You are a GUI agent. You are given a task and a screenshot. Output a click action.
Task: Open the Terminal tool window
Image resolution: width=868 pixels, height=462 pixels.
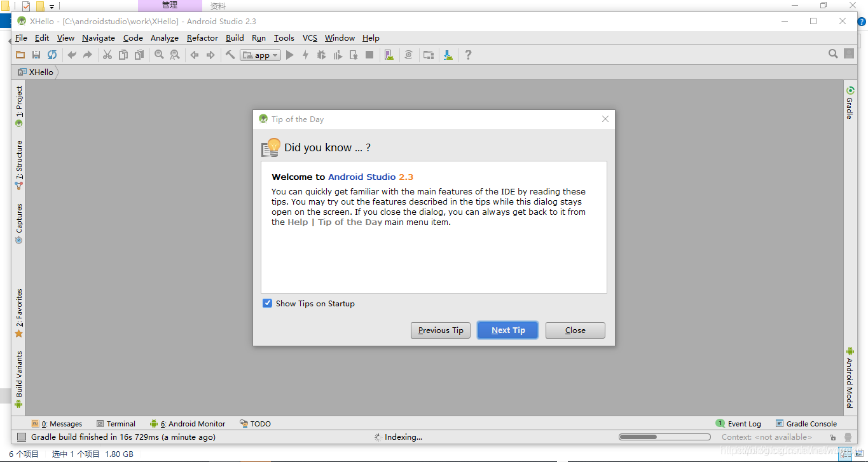pyautogui.click(x=116, y=424)
